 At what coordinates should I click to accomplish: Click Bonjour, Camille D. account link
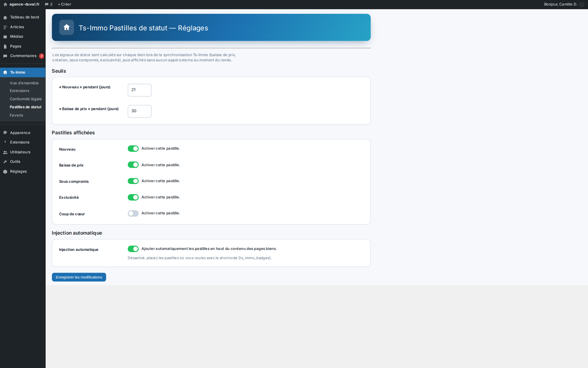[561, 4]
